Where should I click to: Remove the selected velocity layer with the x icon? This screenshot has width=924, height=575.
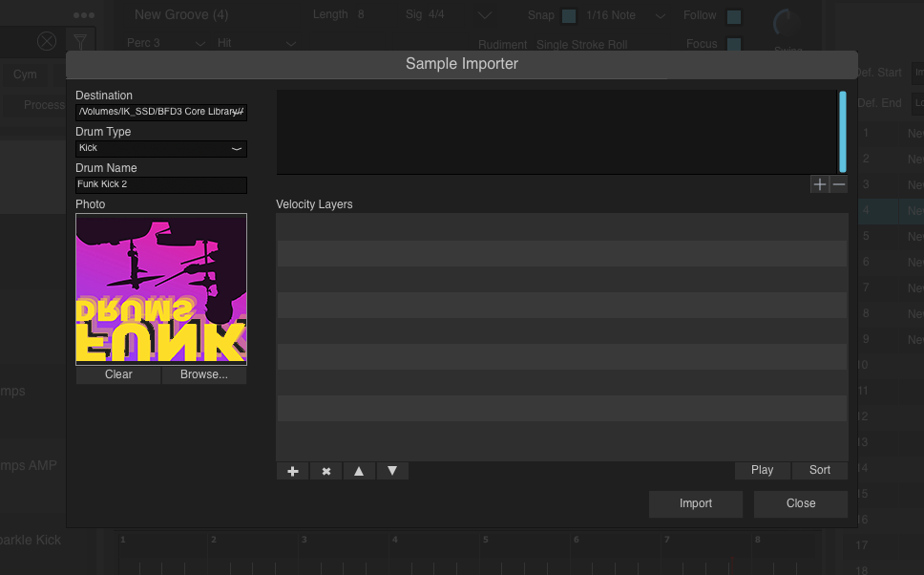click(325, 471)
